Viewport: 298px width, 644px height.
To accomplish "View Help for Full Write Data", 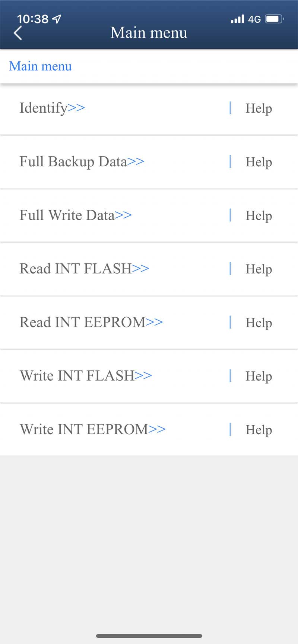I will 259,215.
